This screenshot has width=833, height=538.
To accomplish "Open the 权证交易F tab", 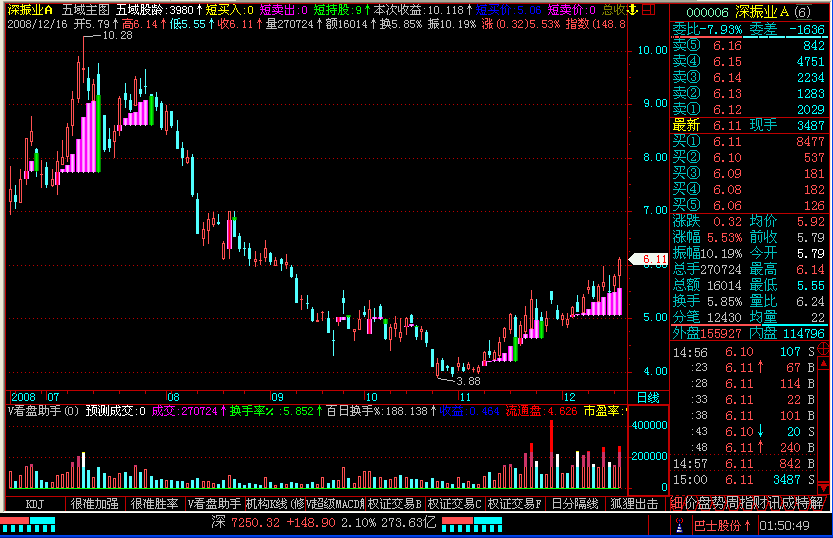I will 514,503.
